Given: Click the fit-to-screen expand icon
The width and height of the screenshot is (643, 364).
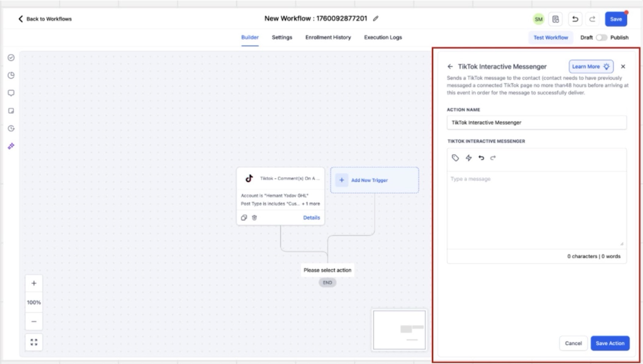Looking at the screenshot, I should tap(34, 342).
